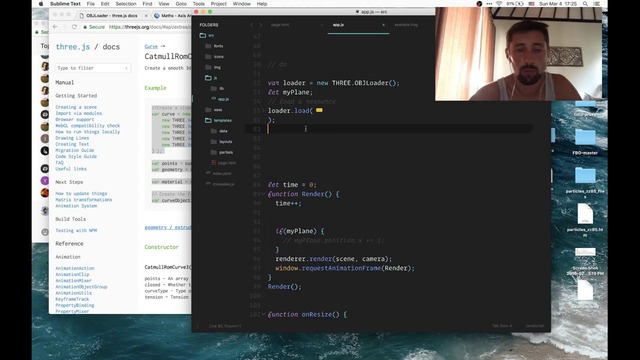Open the Drawing Lines link

[72, 138]
